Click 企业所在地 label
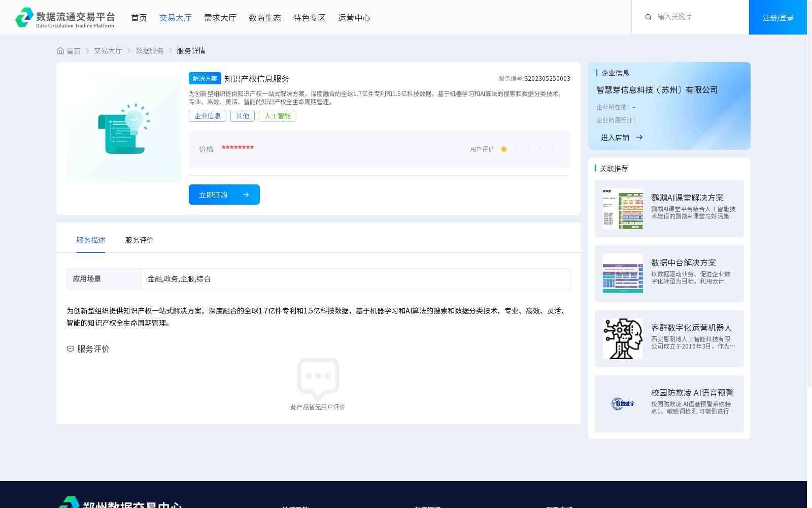This screenshot has width=812, height=508. coord(613,107)
